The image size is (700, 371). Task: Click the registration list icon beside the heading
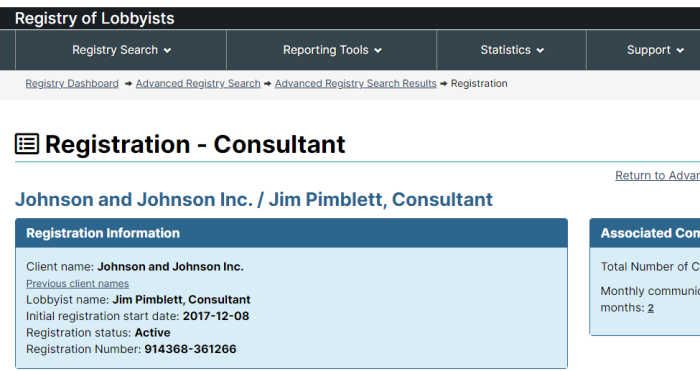pyautogui.click(x=27, y=144)
